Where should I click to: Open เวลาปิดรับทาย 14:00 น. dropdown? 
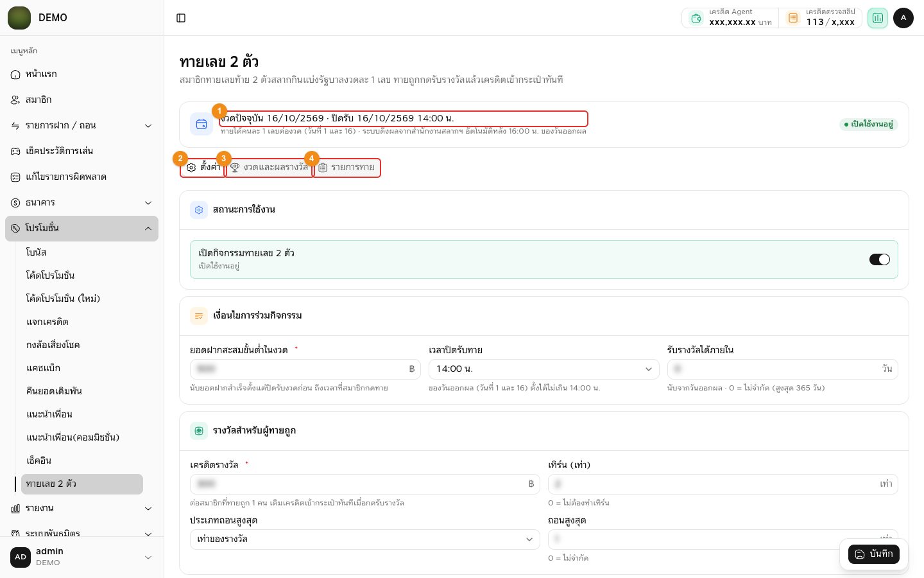(544, 369)
